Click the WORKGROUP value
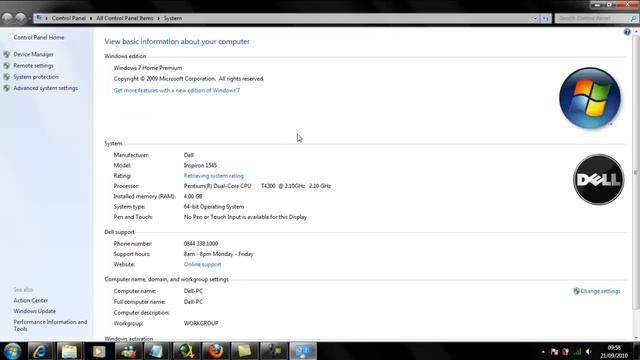 point(201,323)
